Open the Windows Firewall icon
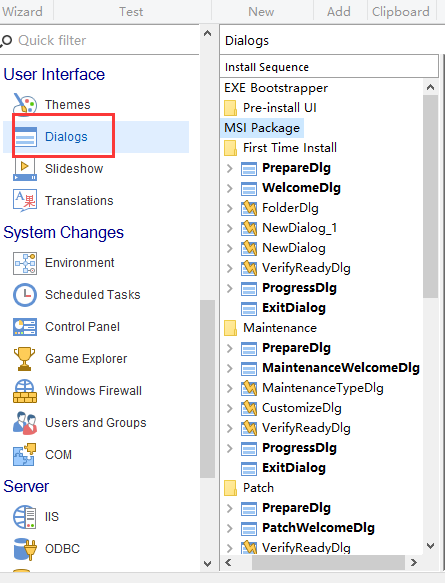 click(x=25, y=391)
